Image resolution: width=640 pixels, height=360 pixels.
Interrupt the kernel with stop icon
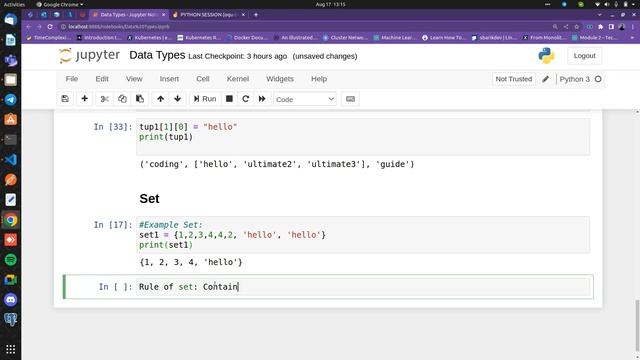[229, 99]
